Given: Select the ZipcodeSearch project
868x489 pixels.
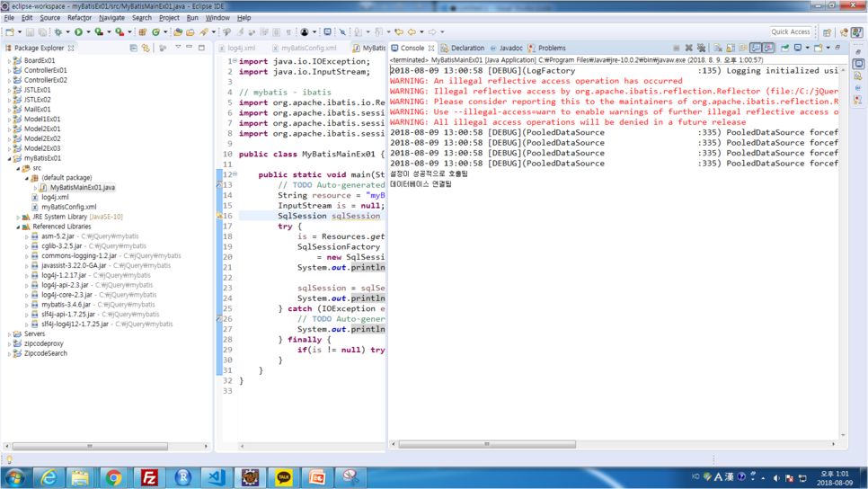Looking at the screenshot, I should coord(46,353).
